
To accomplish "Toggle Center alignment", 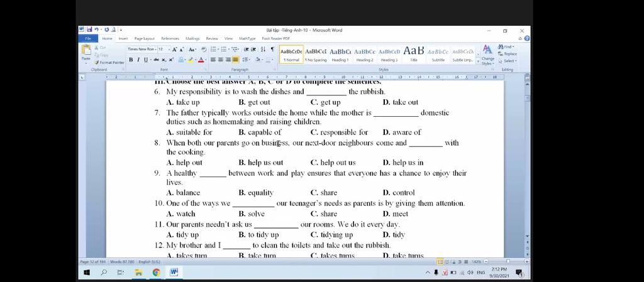I will [x=221, y=59].
